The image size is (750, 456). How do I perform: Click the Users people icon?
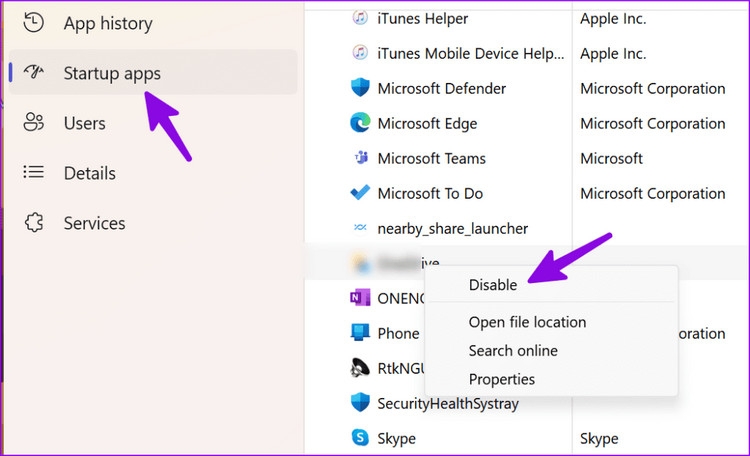point(33,122)
